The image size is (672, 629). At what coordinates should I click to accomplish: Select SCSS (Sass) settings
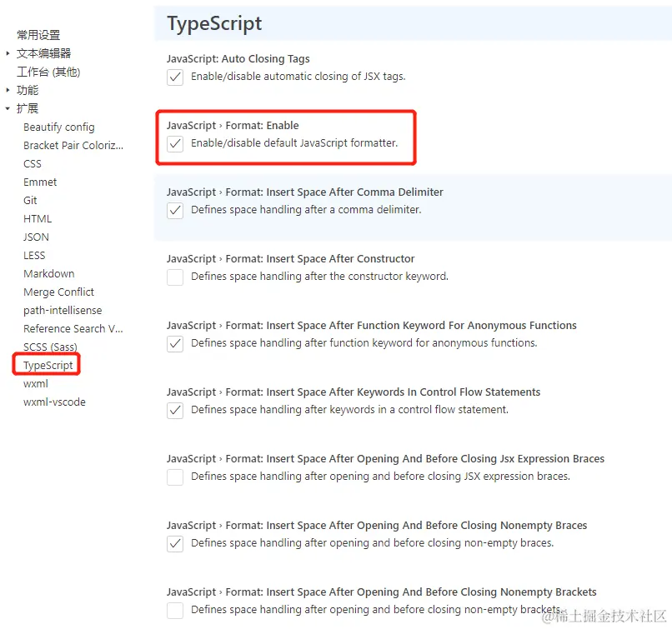(50, 347)
